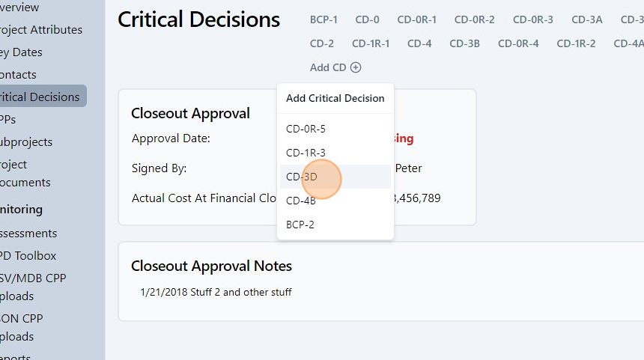Choose BCP-2 in the dropdown menu

(300, 225)
